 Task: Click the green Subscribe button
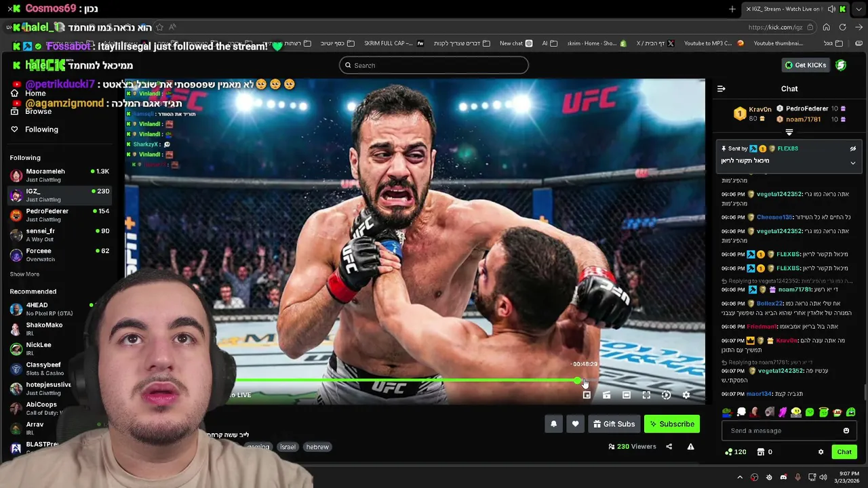672,424
